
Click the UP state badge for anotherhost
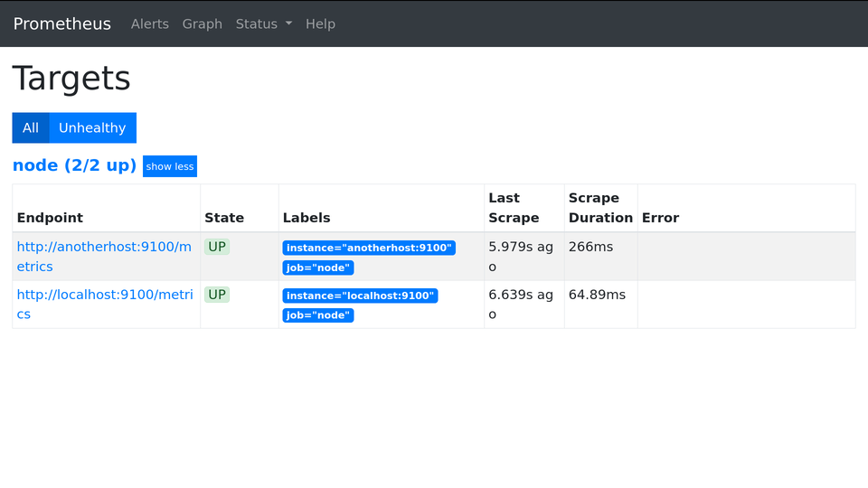coord(217,247)
